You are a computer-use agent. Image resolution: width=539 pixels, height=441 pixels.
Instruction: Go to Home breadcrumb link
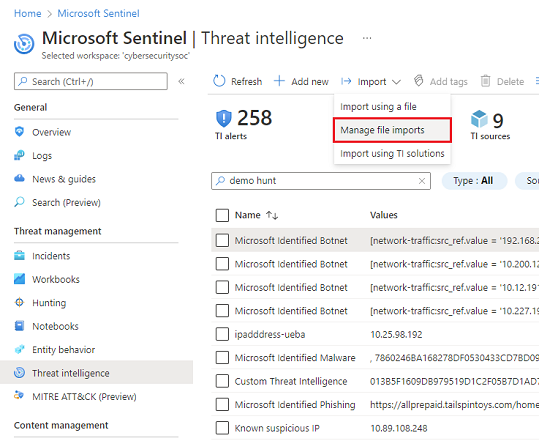(x=28, y=13)
